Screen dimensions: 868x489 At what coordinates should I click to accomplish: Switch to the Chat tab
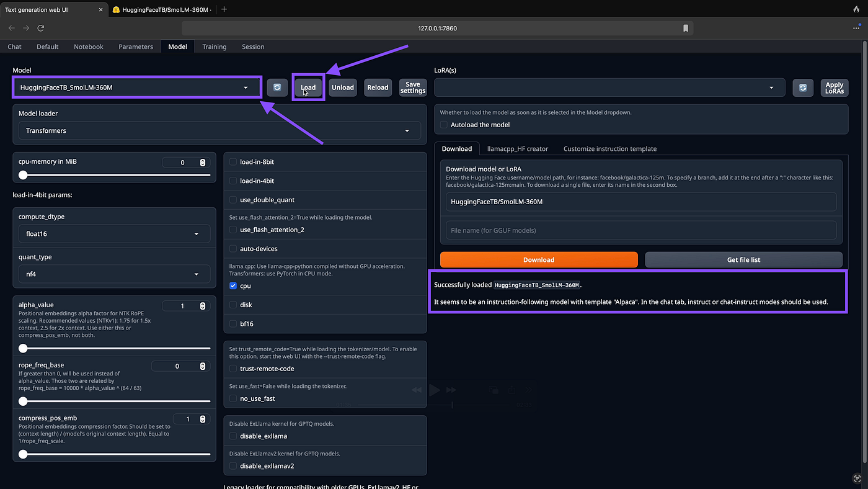pyautogui.click(x=14, y=47)
